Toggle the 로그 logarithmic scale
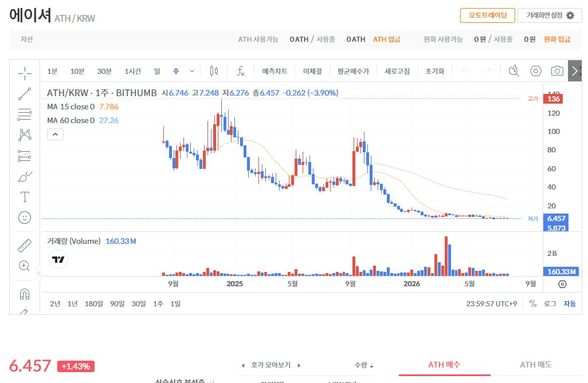The height and width of the screenshot is (383, 588). pos(550,303)
